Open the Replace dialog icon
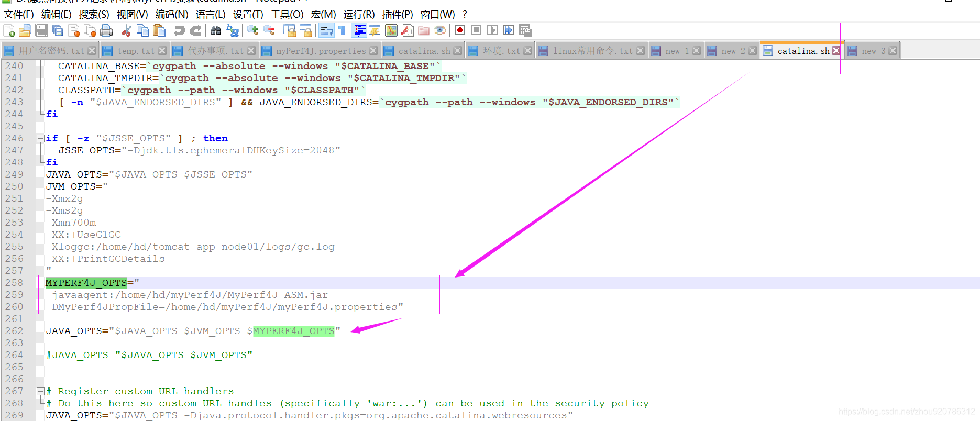This screenshot has height=421, width=980. [x=233, y=30]
